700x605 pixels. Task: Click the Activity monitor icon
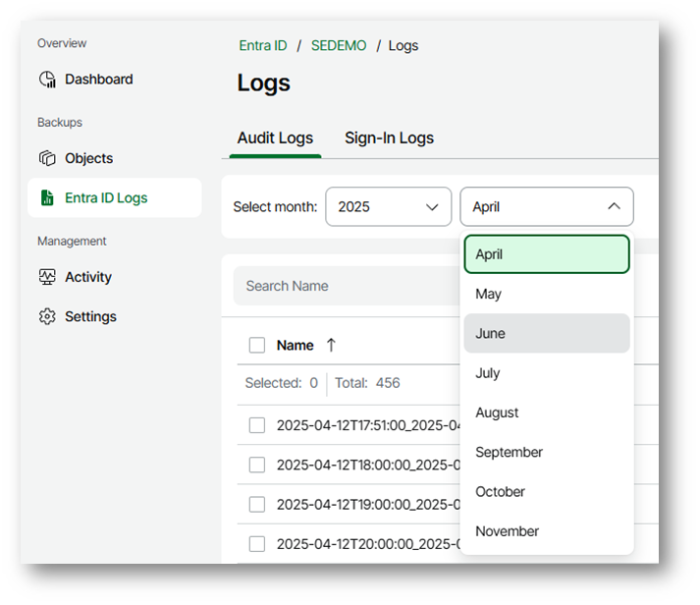pos(47,277)
